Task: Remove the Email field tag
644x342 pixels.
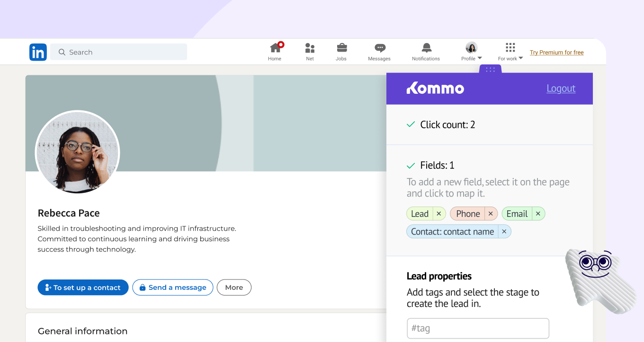Action: [x=538, y=214]
